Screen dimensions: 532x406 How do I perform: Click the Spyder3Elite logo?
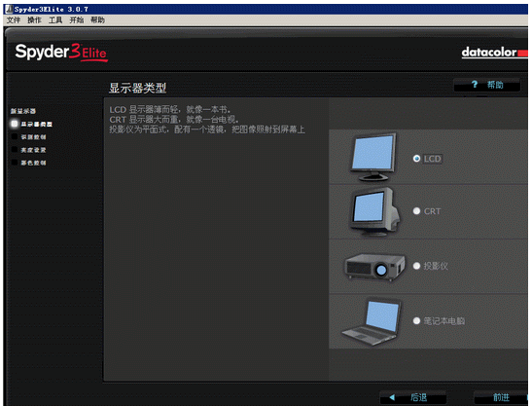pyautogui.click(x=61, y=53)
